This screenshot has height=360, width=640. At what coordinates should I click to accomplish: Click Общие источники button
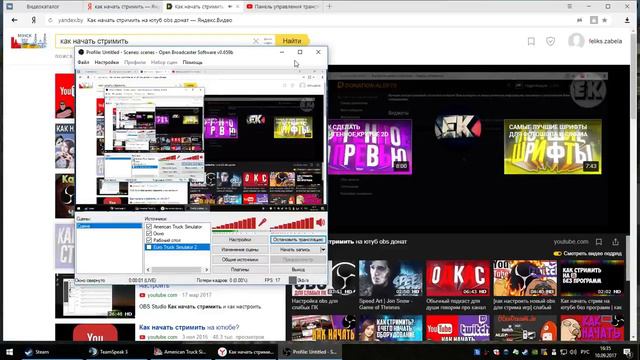(x=240, y=260)
